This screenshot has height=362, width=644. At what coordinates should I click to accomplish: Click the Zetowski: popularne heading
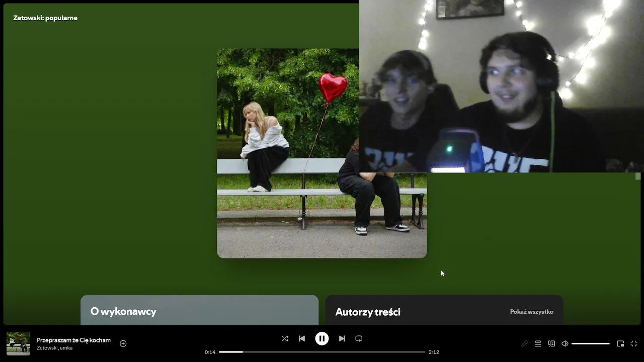pyautogui.click(x=45, y=18)
